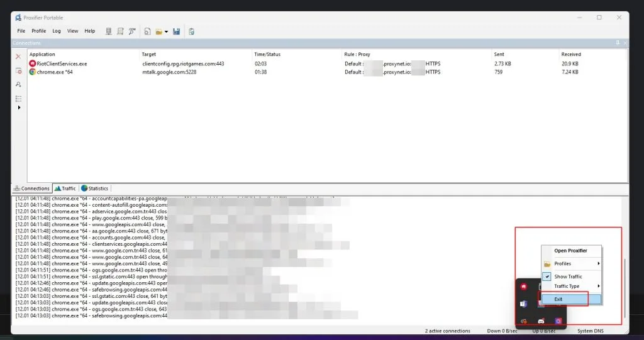Open the Log menu
The width and height of the screenshot is (644, 340).
point(57,31)
